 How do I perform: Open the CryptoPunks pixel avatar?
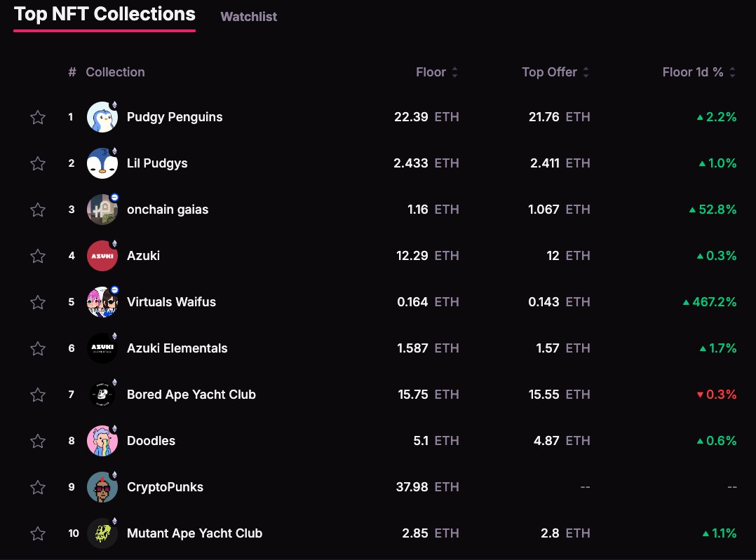(x=102, y=487)
